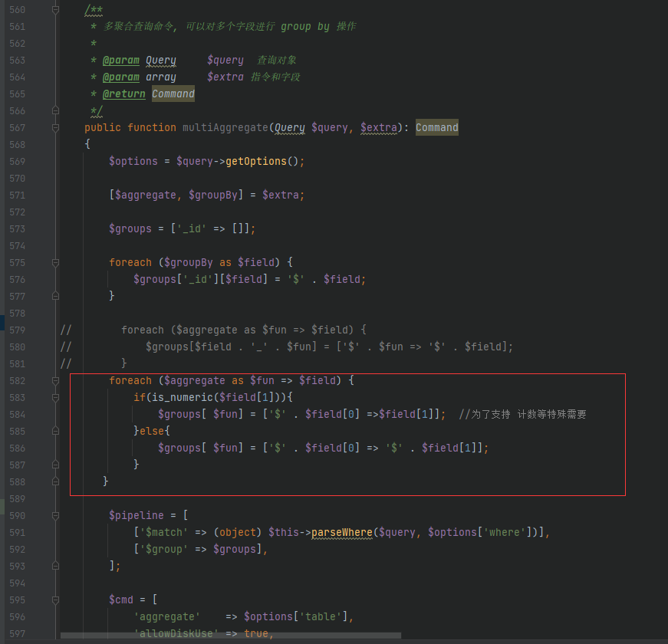Click the fold marker at line 593
The width and height of the screenshot is (668, 644).
click(54, 565)
